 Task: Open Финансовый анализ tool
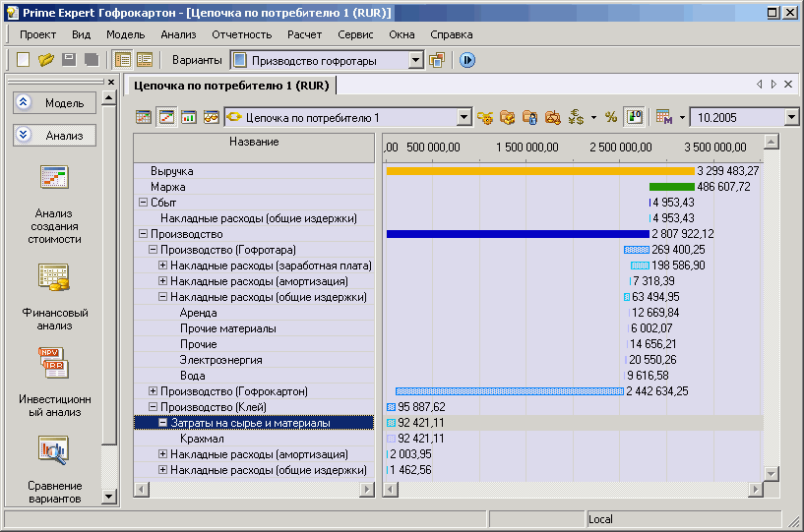point(54,297)
